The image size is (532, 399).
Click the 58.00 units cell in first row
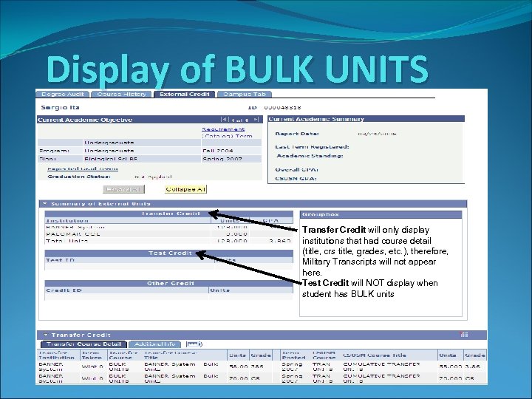click(x=238, y=366)
